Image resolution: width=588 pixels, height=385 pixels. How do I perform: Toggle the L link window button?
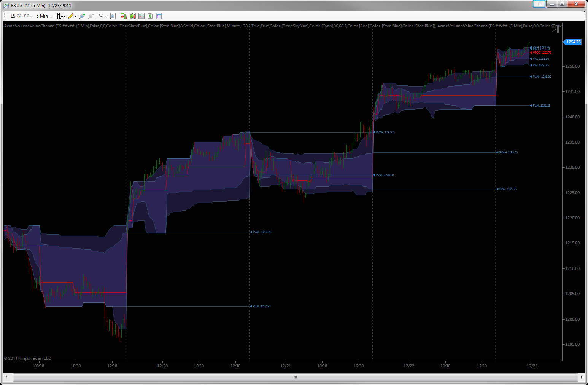click(x=539, y=4)
